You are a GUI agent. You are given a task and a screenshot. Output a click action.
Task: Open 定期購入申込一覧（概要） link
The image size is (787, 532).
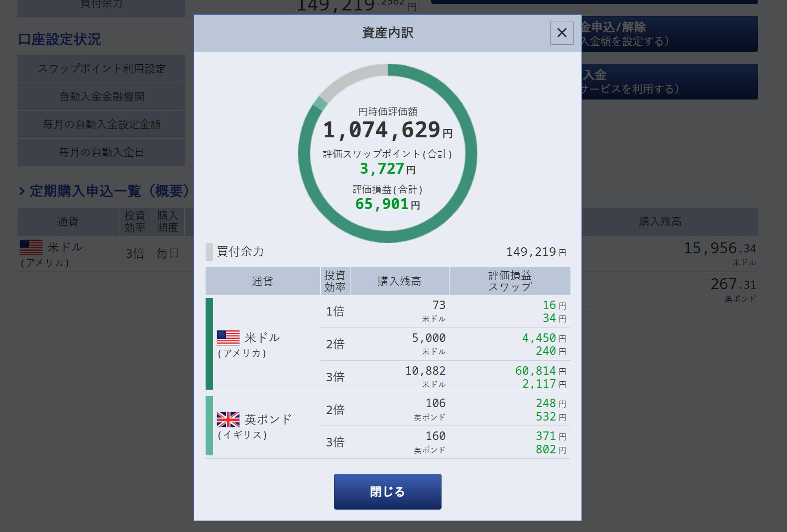(110, 191)
